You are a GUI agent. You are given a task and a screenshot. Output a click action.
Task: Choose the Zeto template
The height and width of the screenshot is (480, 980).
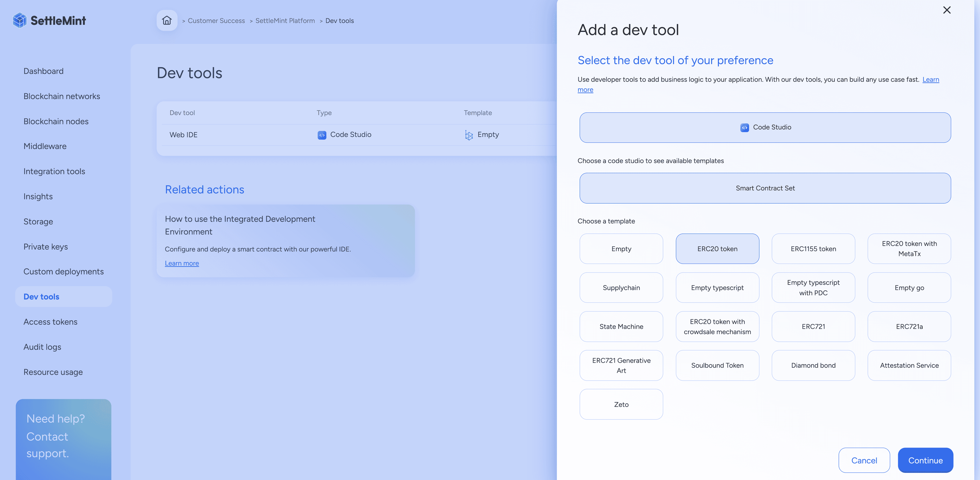tap(621, 404)
